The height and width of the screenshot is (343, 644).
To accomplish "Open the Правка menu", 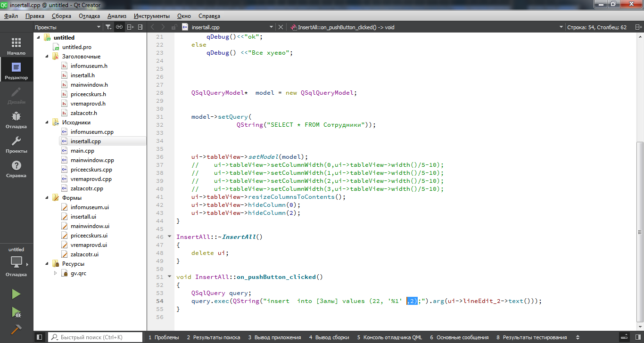I will click(35, 16).
